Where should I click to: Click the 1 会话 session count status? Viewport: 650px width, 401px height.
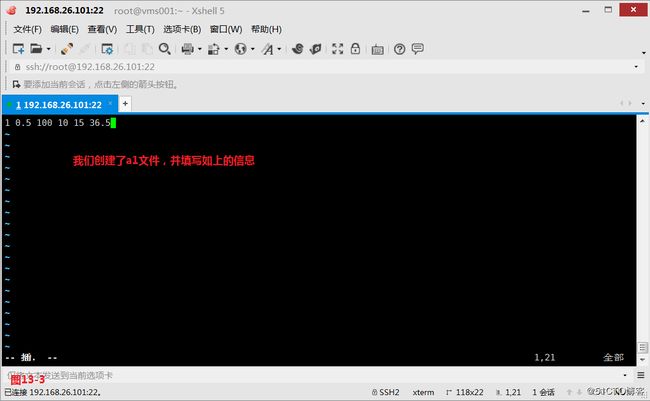[543, 392]
